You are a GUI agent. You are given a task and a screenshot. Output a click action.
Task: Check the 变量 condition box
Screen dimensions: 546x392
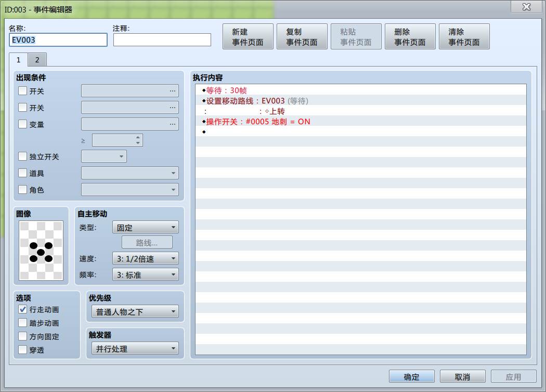pos(23,124)
